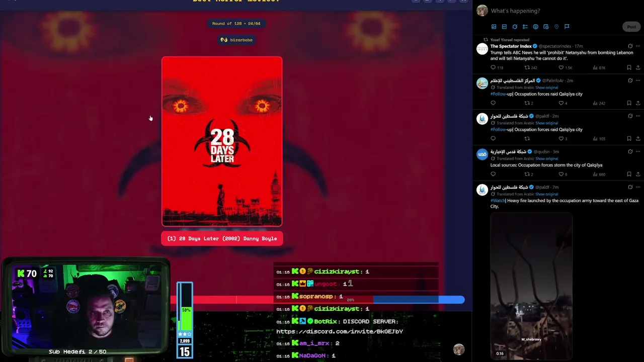Open Grok explain on @paldf 7m tweet
The image size is (644, 362).
tap(630, 187)
